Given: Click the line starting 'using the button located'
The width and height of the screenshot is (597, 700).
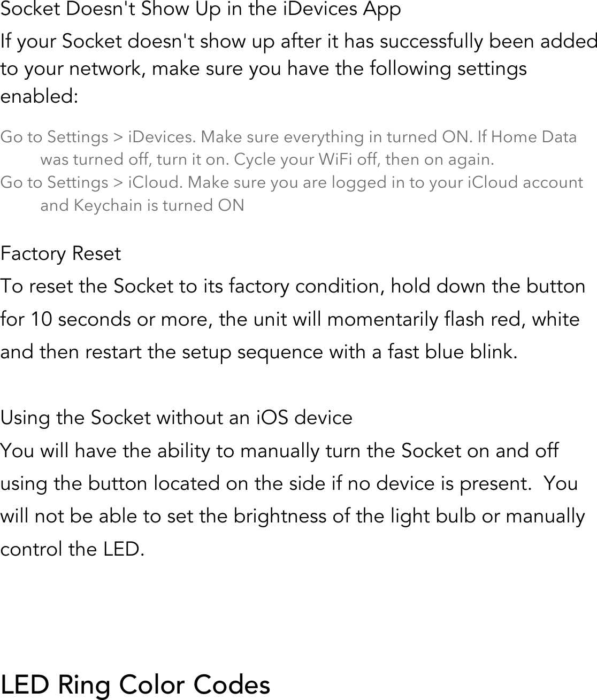Looking at the screenshot, I should pyautogui.click(x=289, y=483).
